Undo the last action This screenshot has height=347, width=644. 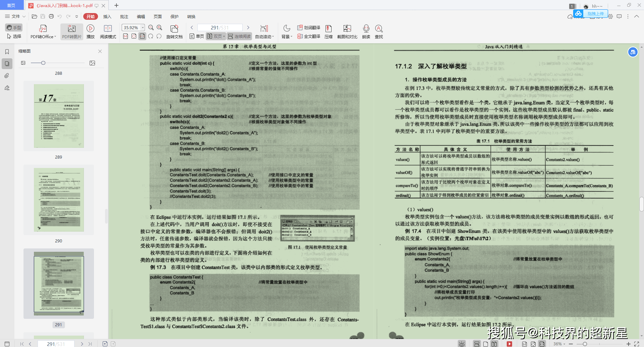[60, 16]
